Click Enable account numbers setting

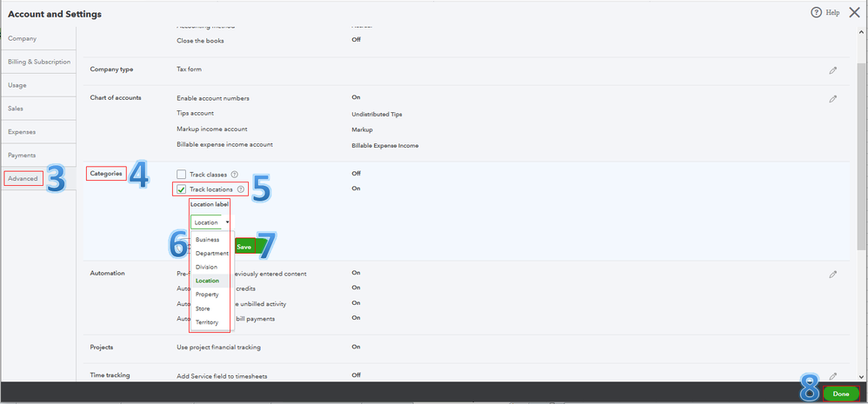(213, 98)
